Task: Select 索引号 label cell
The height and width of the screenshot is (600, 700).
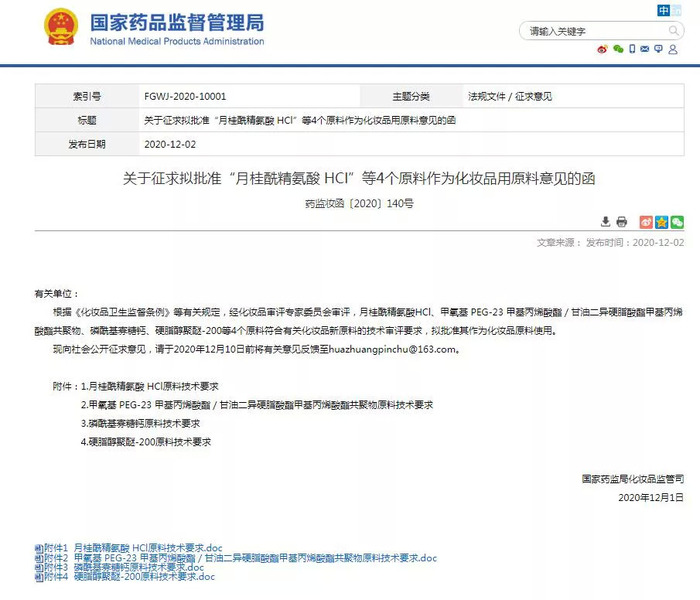Action: pyautogui.click(x=87, y=96)
